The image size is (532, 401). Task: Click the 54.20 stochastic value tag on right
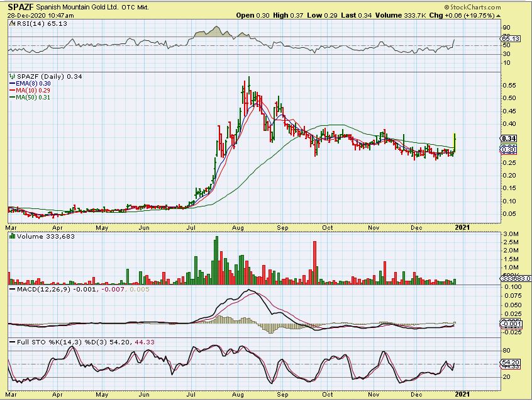(510, 363)
